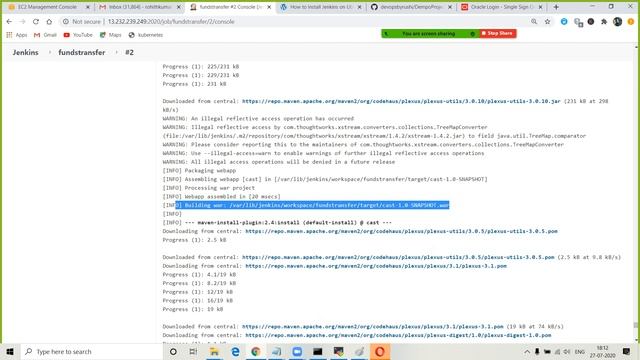The image size is (640, 360).
Task: Close the Gmail Inbox tab
Action: click(178, 7)
